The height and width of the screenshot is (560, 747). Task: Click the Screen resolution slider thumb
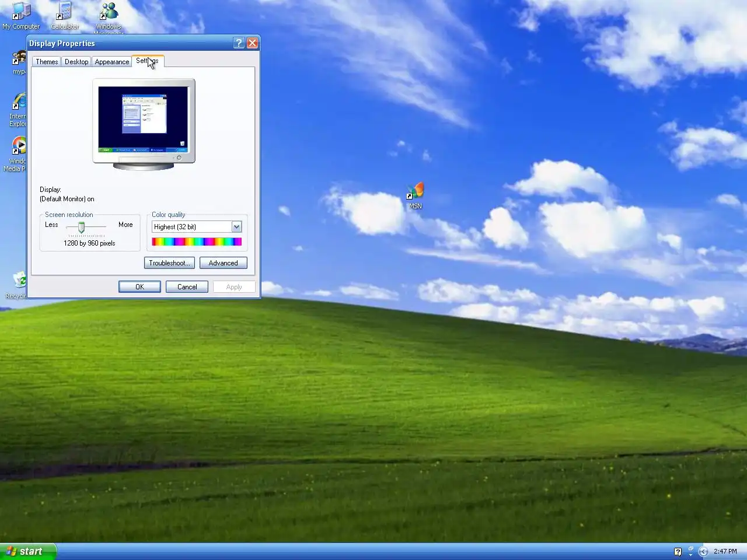coord(82,228)
